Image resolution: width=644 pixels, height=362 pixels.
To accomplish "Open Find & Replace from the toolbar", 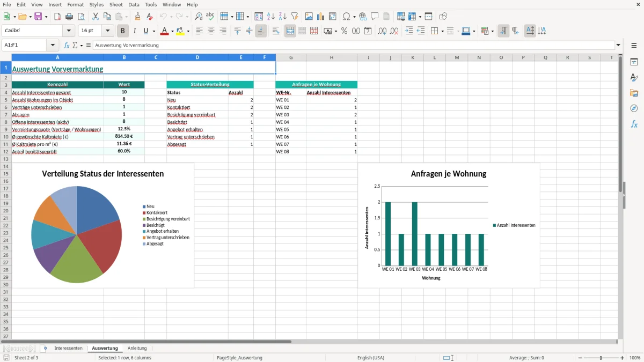I will click(x=198, y=17).
